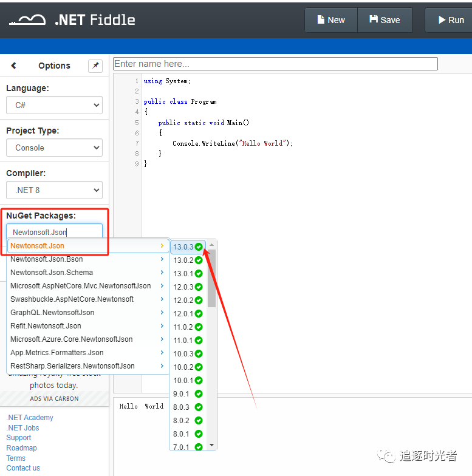Click version list scroll down arrow

click(x=211, y=445)
